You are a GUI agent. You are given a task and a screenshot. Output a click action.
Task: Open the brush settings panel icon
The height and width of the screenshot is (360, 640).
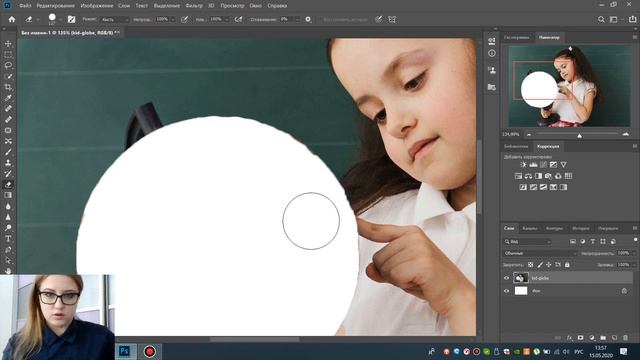point(71,19)
